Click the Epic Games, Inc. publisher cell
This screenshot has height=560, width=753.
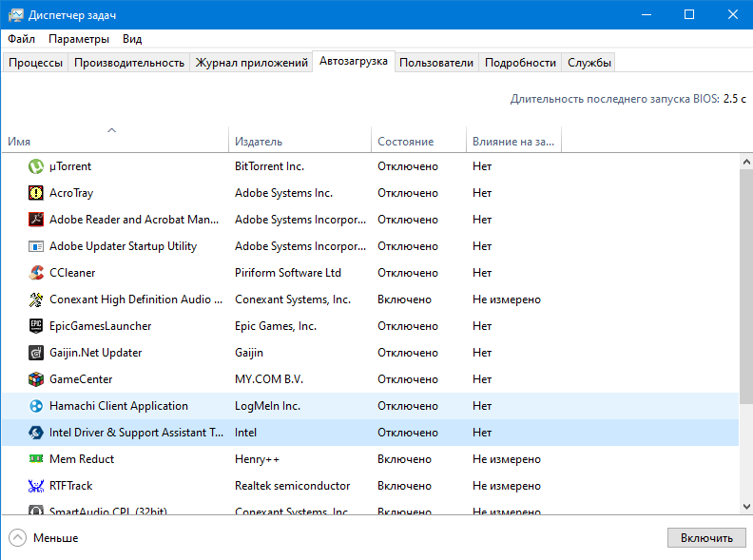[275, 326]
